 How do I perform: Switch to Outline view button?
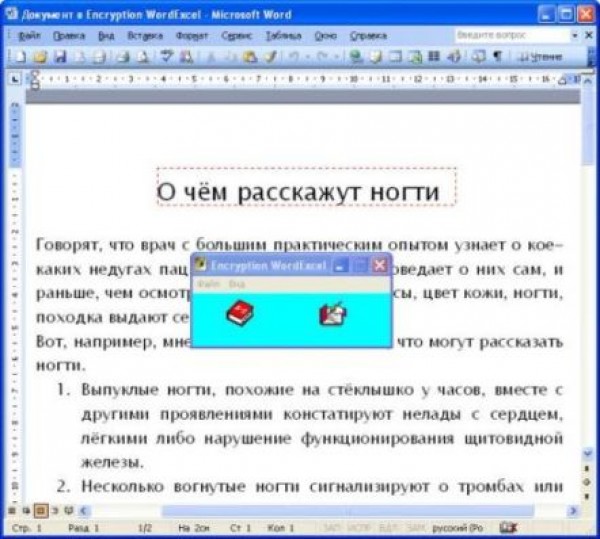(x=55, y=510)
